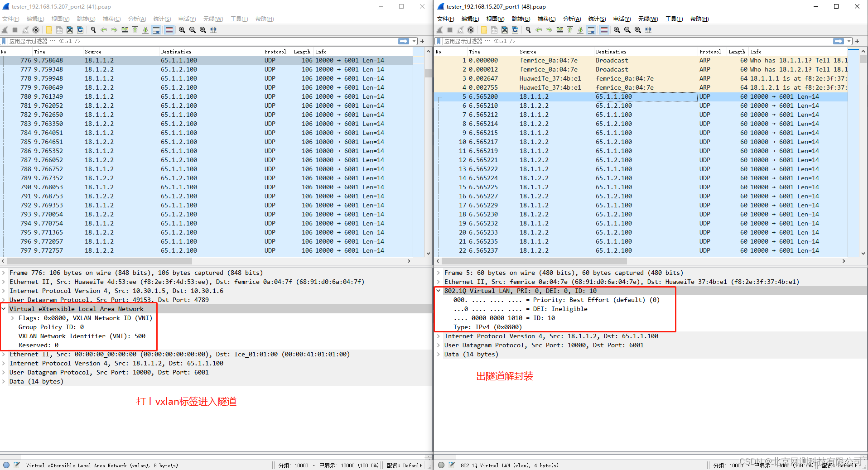Toggle packet colorization in left window
This screenshot has height=470, width=868.
coord(169,30)
